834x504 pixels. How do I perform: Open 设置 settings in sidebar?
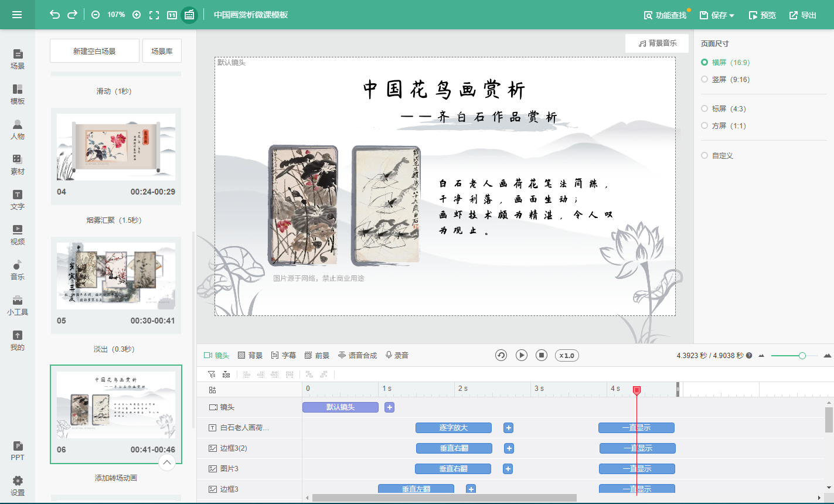pos(18,486)
